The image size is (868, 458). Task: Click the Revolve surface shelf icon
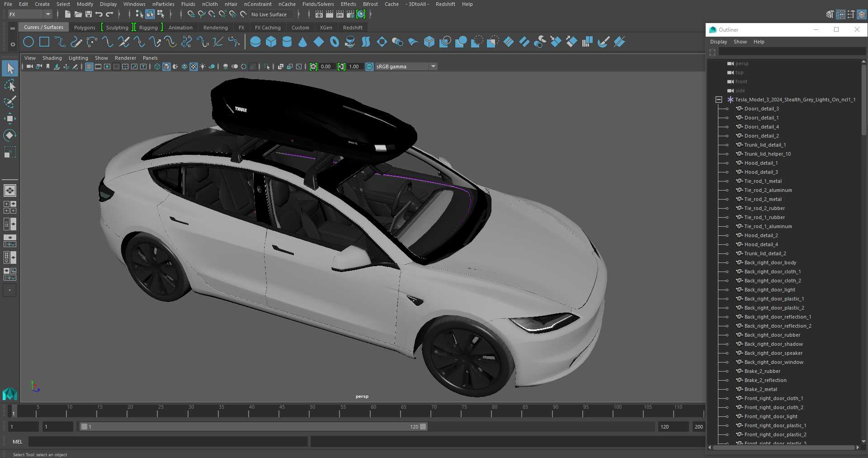[350, 42]
